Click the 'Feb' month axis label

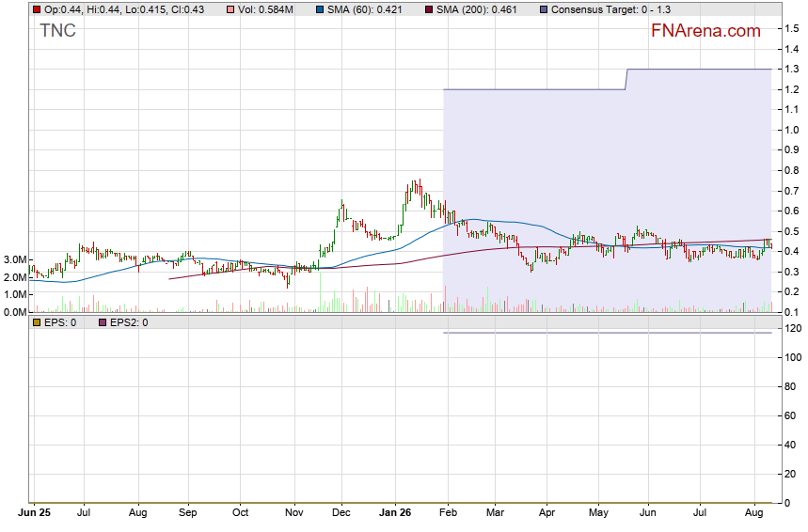pos(448,513)
